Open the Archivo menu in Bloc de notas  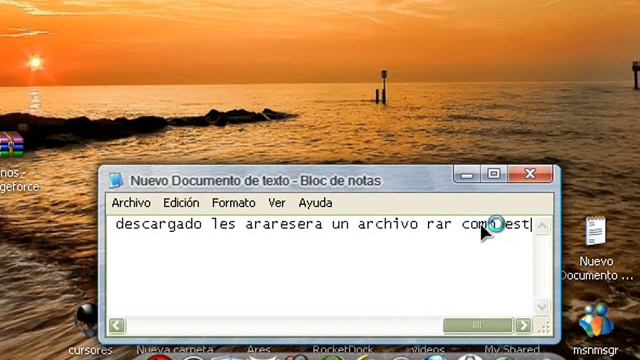[131, 203]
